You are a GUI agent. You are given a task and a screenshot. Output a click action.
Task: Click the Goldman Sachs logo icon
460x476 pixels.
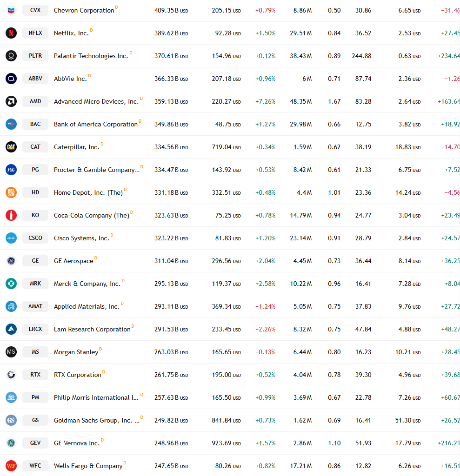pyautogui.click(x=11, y=420)
